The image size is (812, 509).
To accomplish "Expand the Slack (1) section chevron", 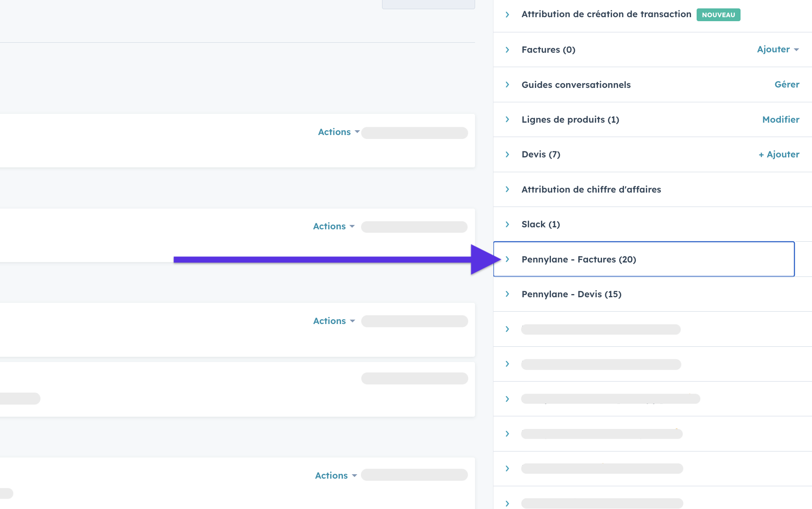I will coord(507,224).
